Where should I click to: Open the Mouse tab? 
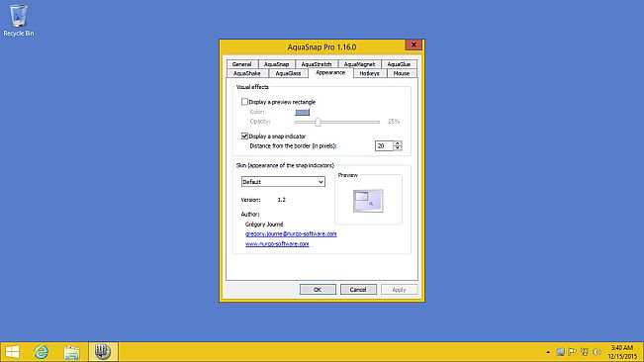pos(402,73)
